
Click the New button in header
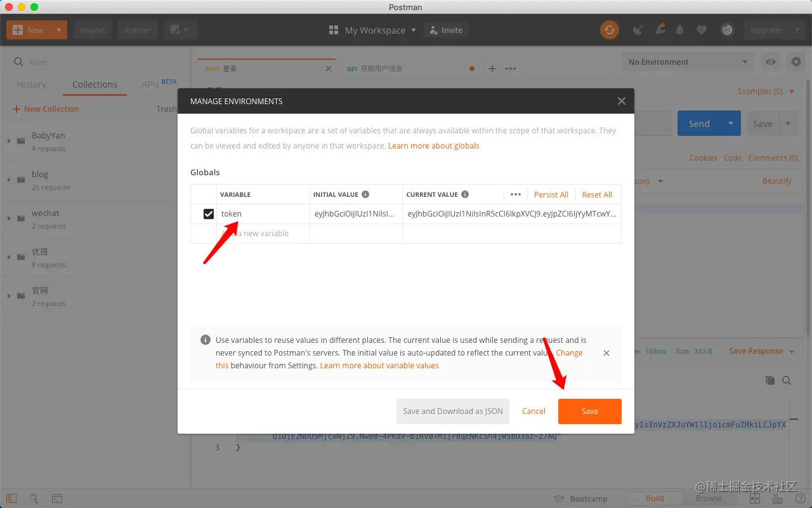(29, 30)
